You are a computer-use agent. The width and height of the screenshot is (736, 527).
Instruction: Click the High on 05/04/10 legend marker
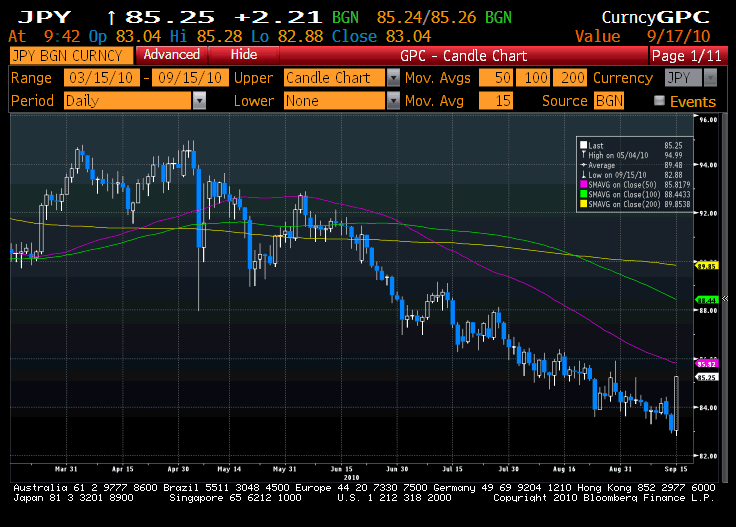pyautogui.click(x=583, y=155)
